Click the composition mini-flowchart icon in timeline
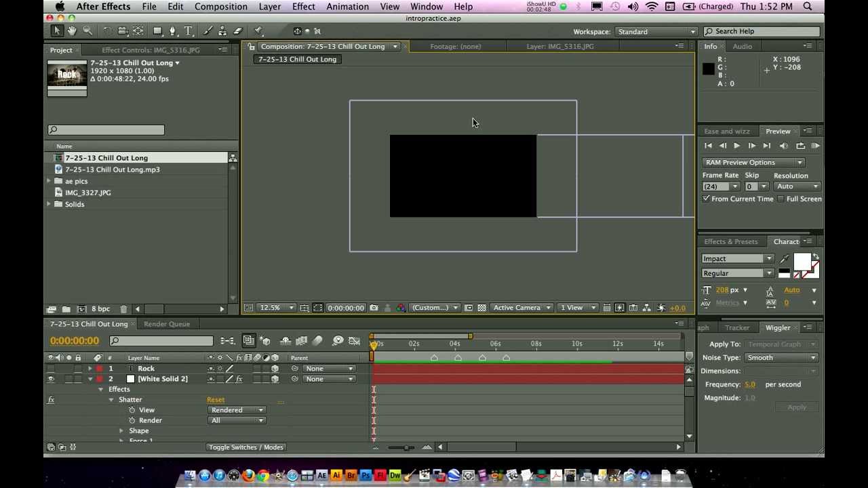The image size is (868, 488). tap(227, 341)
